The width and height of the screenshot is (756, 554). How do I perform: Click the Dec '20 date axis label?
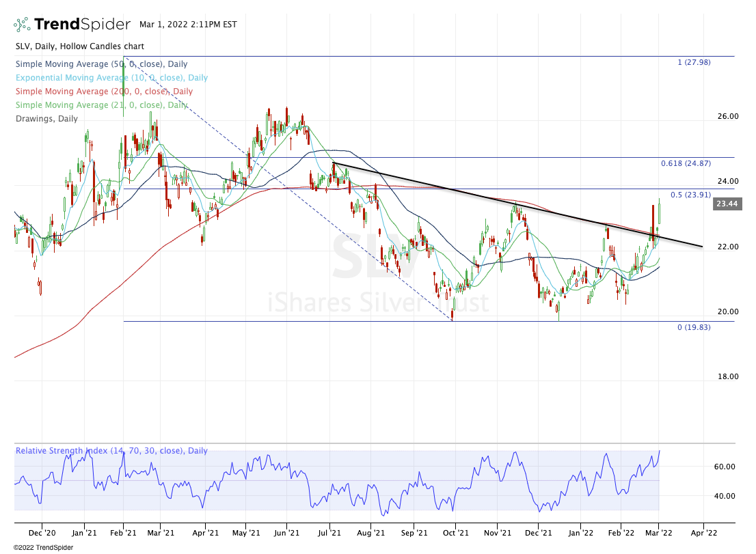click(42, 533)
